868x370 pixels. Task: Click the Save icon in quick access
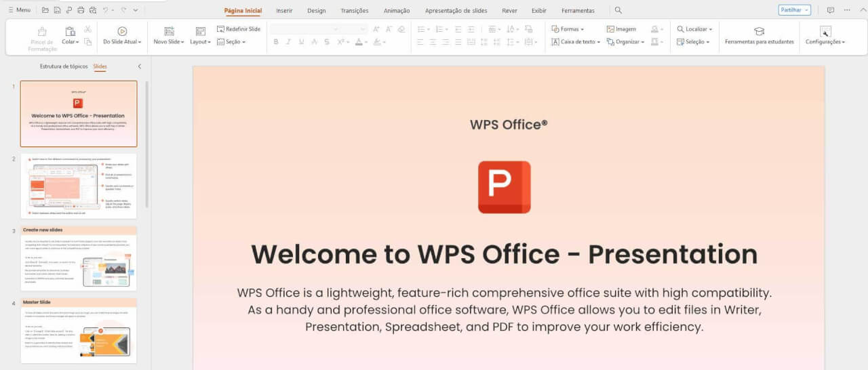[57, 10]
